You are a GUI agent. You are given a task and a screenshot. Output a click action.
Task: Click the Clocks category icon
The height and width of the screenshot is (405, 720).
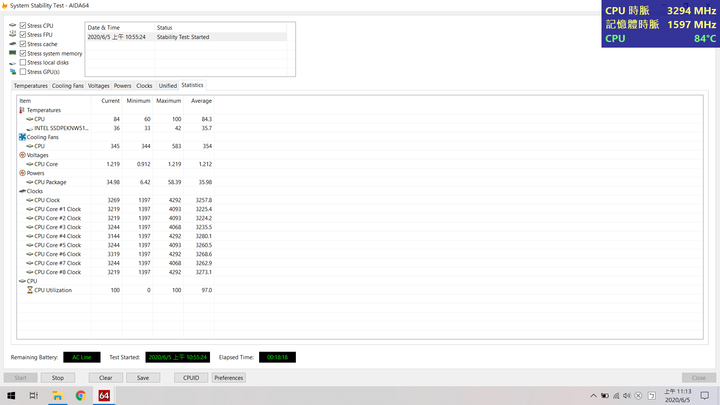click(x=22, y=191)
